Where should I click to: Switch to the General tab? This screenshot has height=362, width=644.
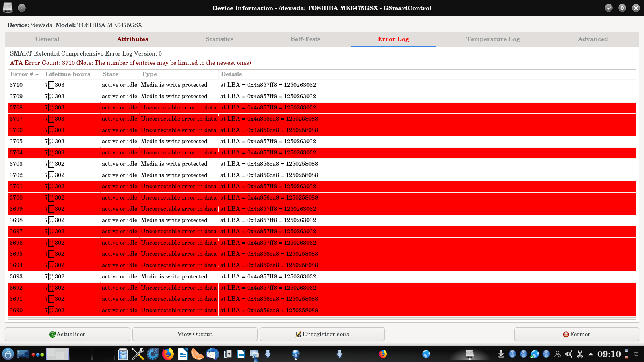click(x=47, y=39)
